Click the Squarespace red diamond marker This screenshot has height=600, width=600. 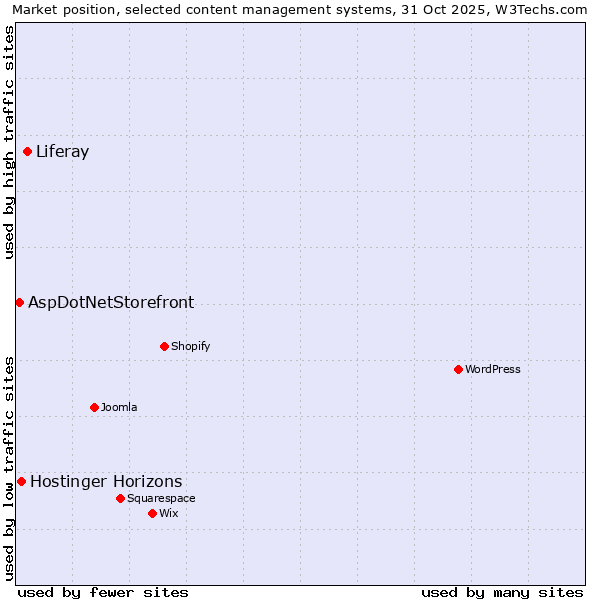click(x=120, y=498)
